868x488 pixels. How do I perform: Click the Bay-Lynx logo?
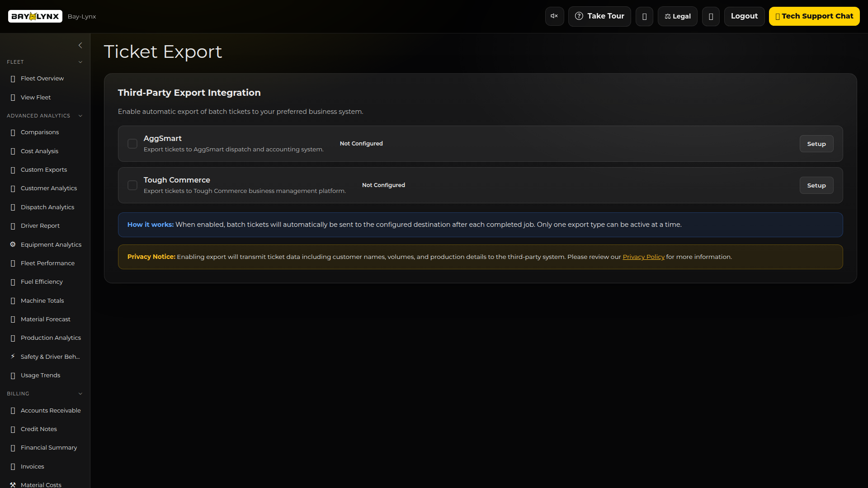pos(35,16)
